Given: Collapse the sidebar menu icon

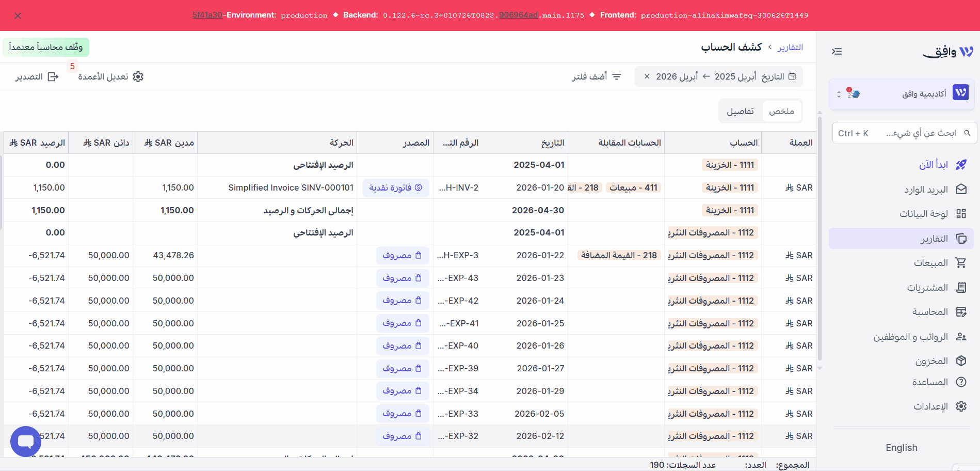Looking at the screenshot, I should (837, 51).
